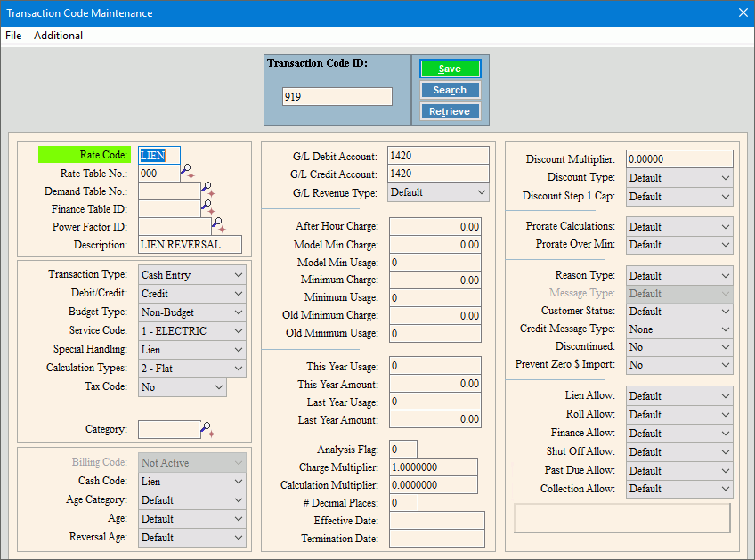The height and width of the screenshot is (560, 755).
Task: Click the Old Minimum Charge field
Action: click(435, 316)
